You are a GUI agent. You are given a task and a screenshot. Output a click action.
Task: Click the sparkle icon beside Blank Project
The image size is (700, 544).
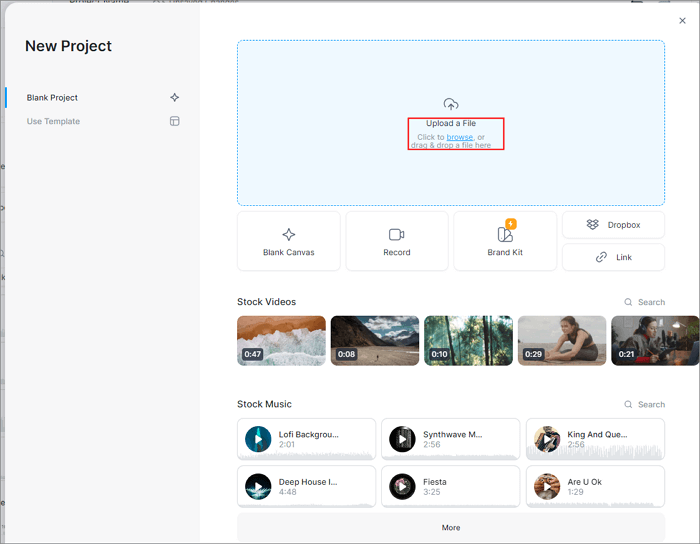pos(175,97)
